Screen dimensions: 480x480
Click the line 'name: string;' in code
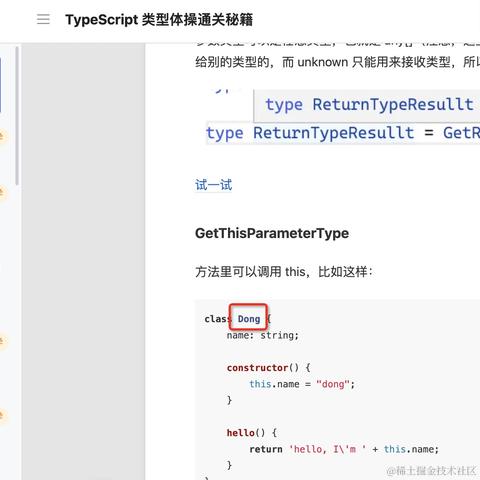[263, 335]
